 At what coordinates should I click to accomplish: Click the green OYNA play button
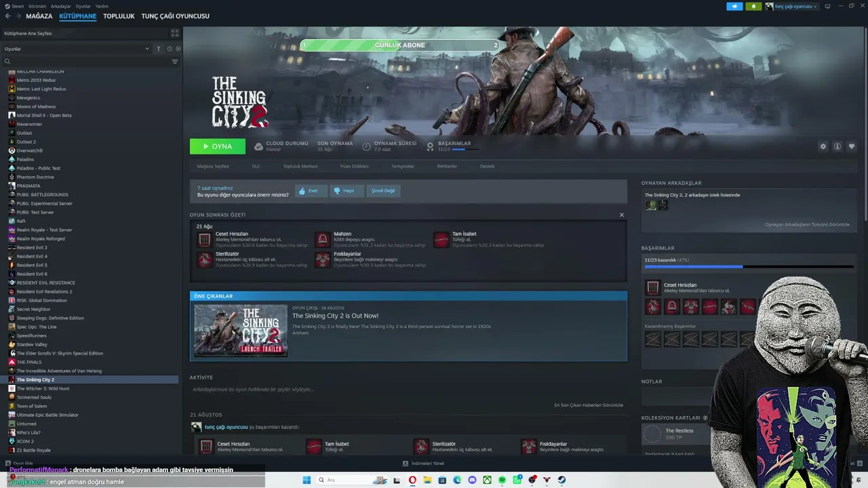[218, 146]
